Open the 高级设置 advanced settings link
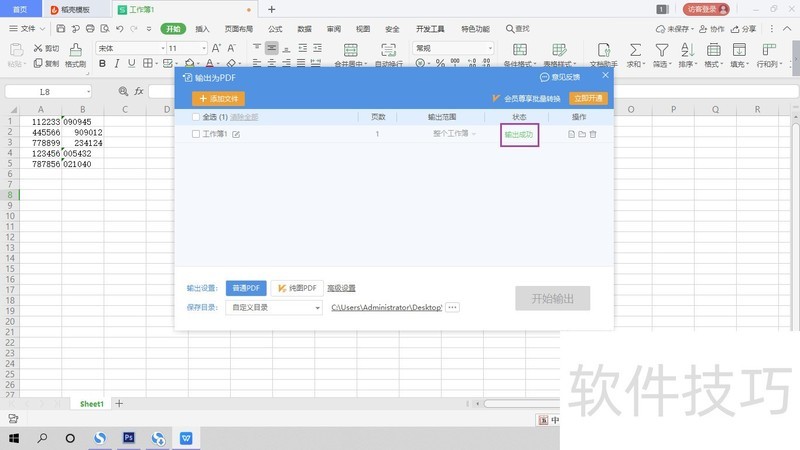The width and height of the screenshot is (800, 450). pos(341,288)
